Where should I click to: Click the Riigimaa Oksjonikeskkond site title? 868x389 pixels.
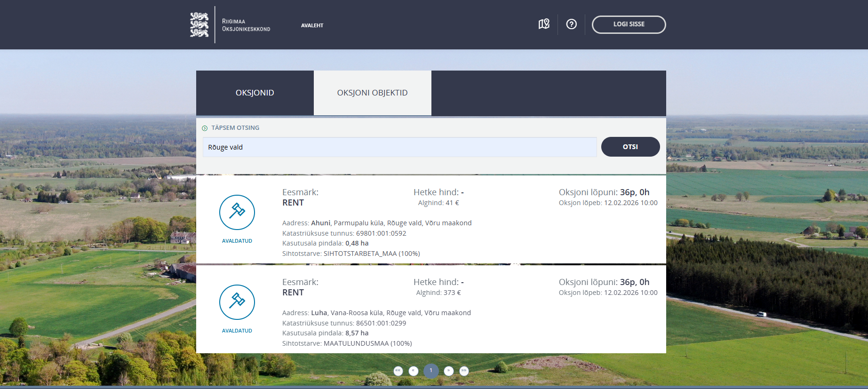[246, 25]
